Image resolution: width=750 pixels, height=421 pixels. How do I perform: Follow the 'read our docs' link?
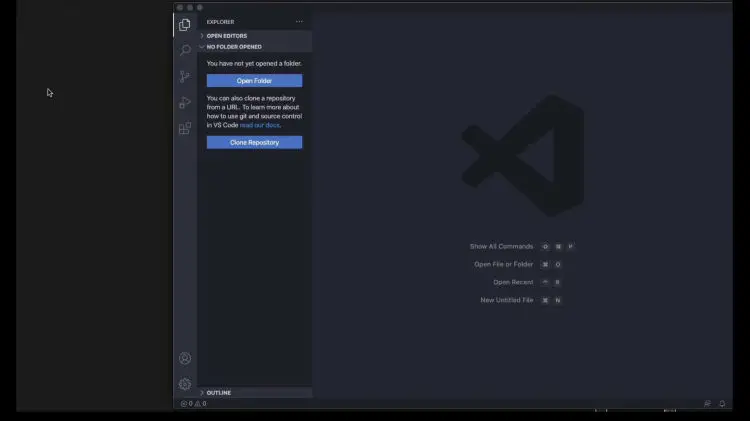(x=260, y=125)
